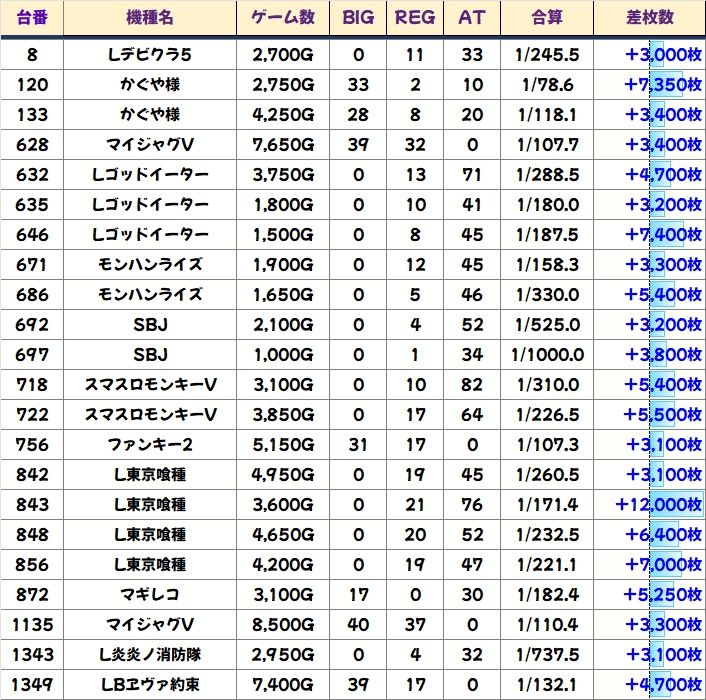Select machine number 1349

click(32, 685)
